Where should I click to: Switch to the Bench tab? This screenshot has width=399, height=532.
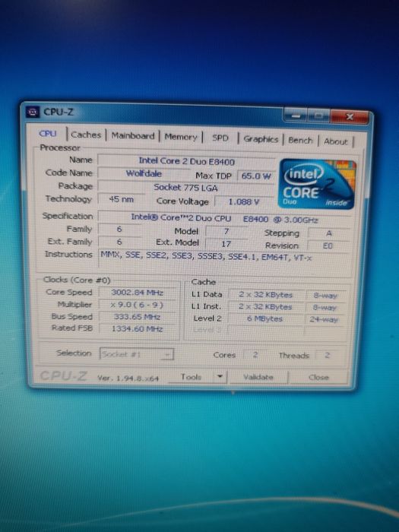click(300, 140)
